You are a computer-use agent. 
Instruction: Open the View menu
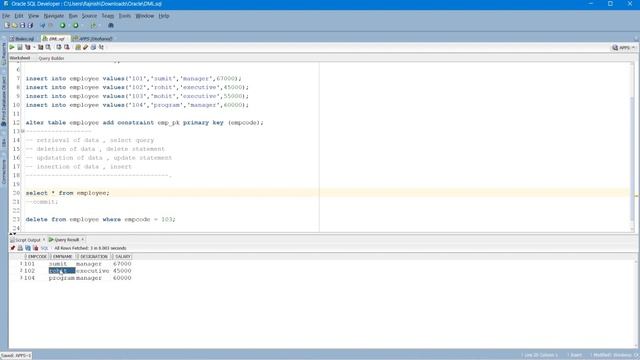tap(33, 16)
